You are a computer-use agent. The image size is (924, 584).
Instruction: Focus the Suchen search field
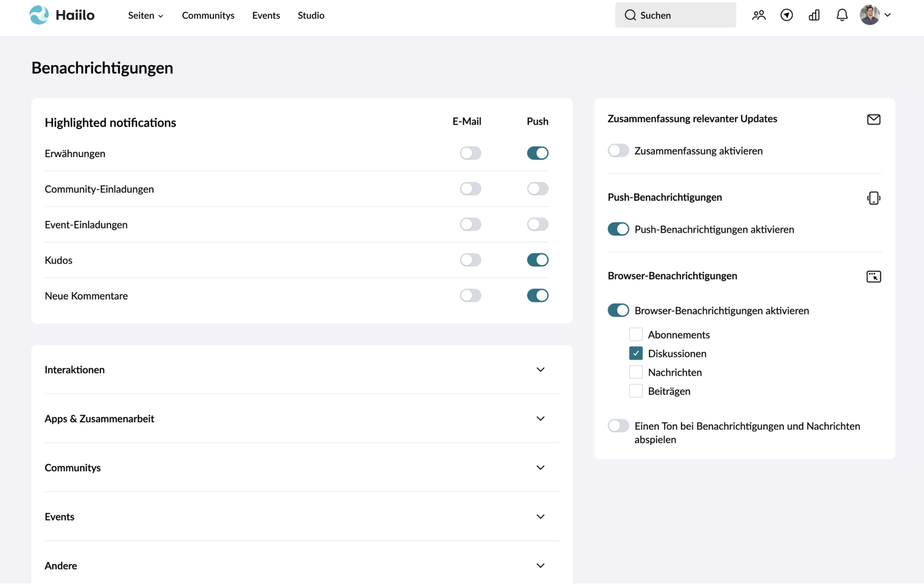[x=675, y=15]
